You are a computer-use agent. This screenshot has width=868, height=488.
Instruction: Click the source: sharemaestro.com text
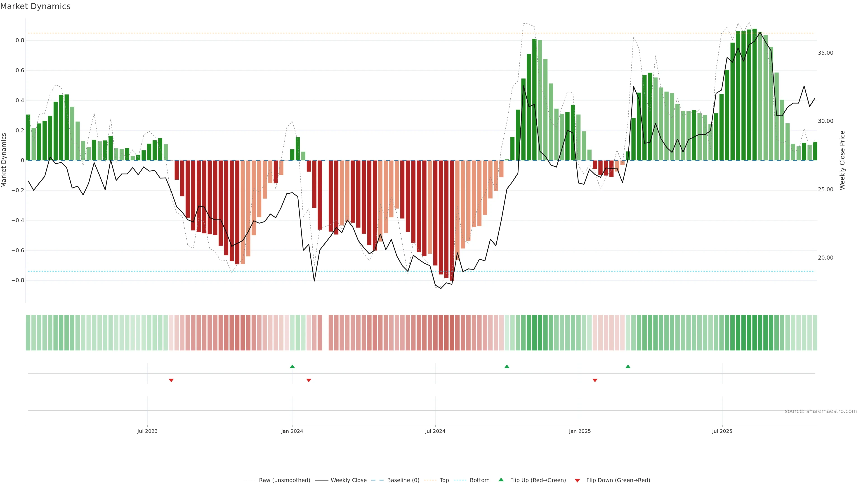[x=821, y=411]
